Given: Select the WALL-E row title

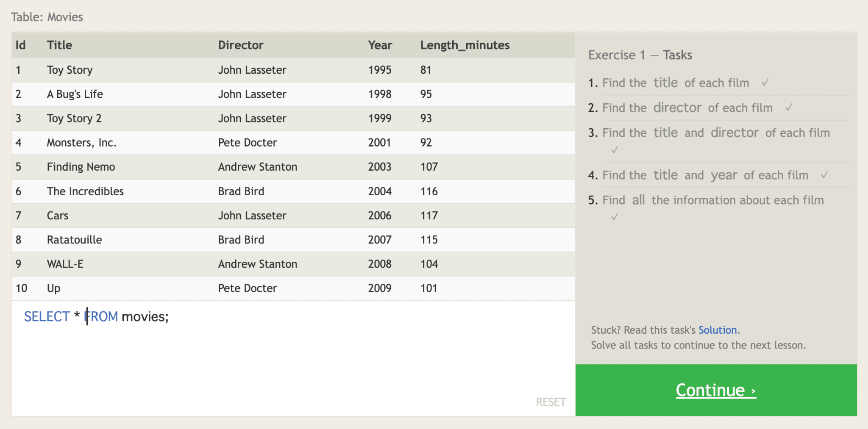Looking at the screenshot, I should click(x=65, y=264).
